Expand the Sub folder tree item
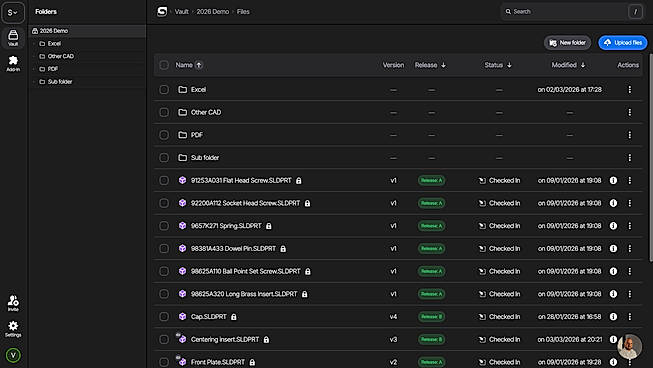Viewport: 653px width, 368px height. [34, 82]
